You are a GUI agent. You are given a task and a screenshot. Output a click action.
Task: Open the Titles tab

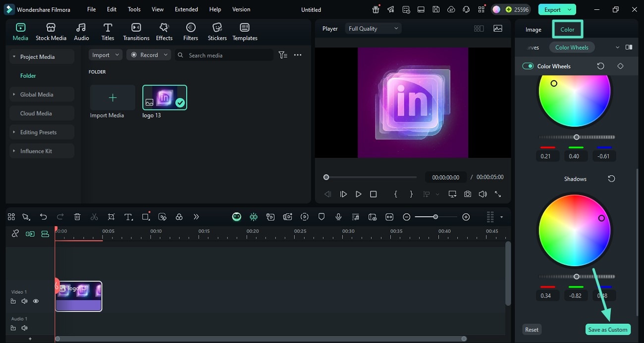click(107, 32)
